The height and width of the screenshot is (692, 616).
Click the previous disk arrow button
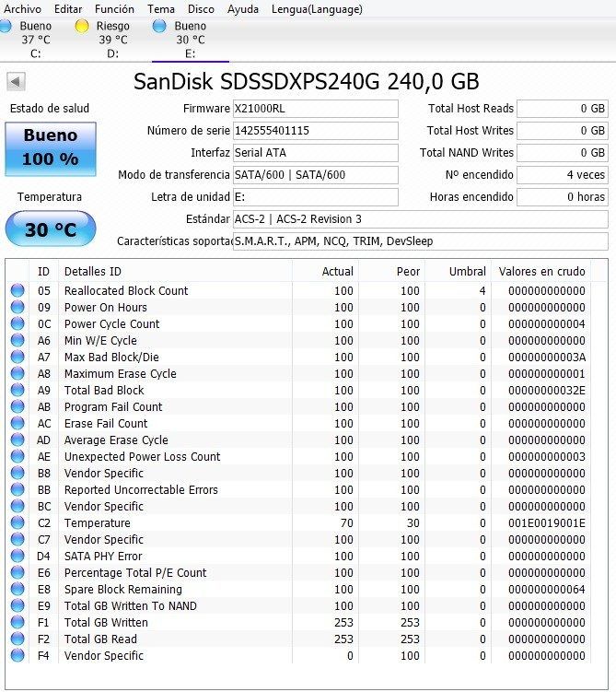point(16,82)
